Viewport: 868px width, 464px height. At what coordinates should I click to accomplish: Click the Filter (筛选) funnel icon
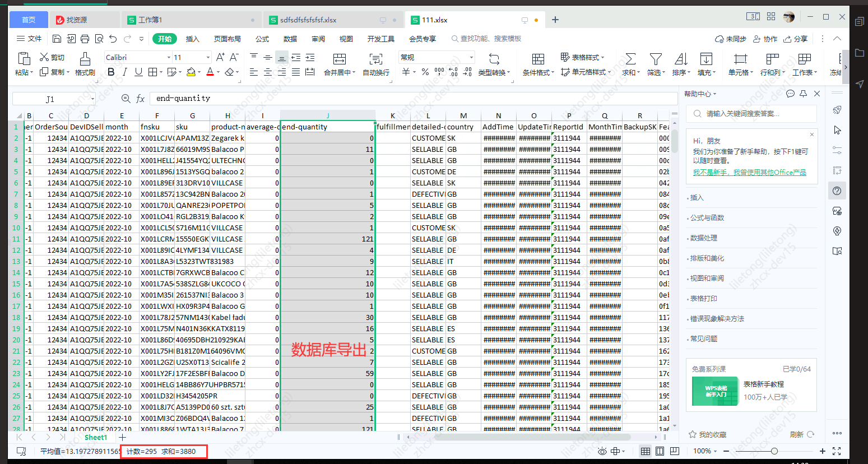(x=656, y=59)
